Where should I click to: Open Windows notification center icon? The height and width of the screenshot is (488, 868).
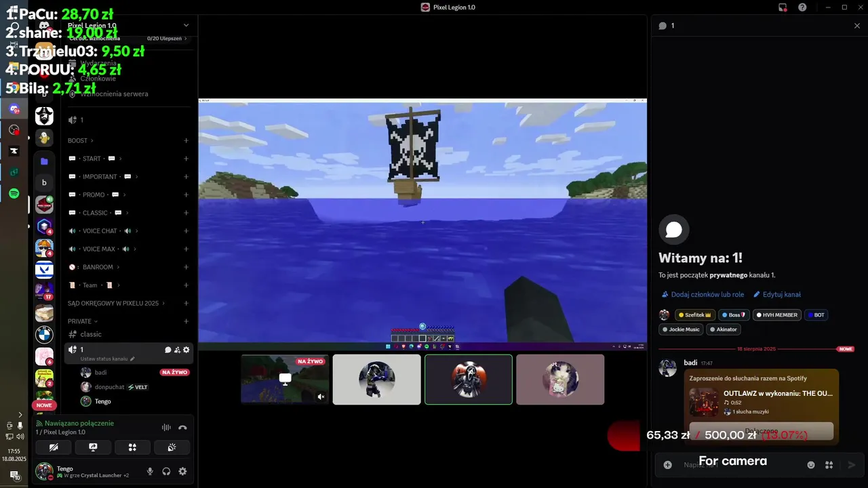pos(14,476)
